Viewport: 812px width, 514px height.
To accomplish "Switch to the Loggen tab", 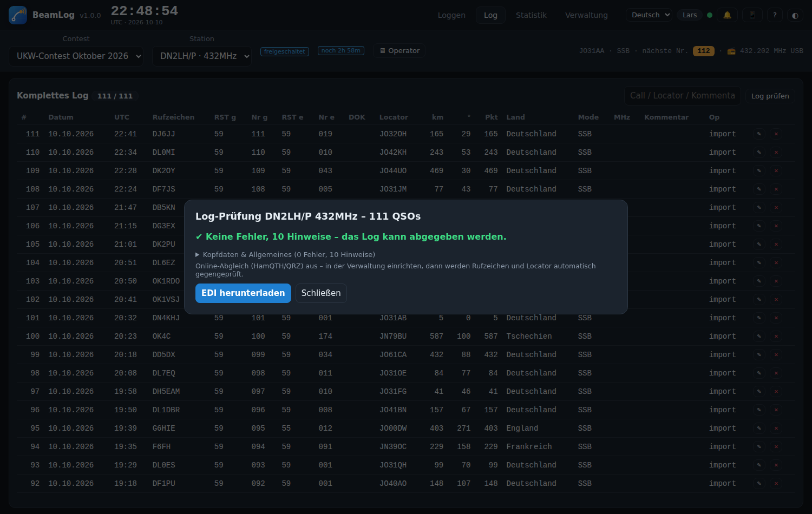I will coord(451,15).
